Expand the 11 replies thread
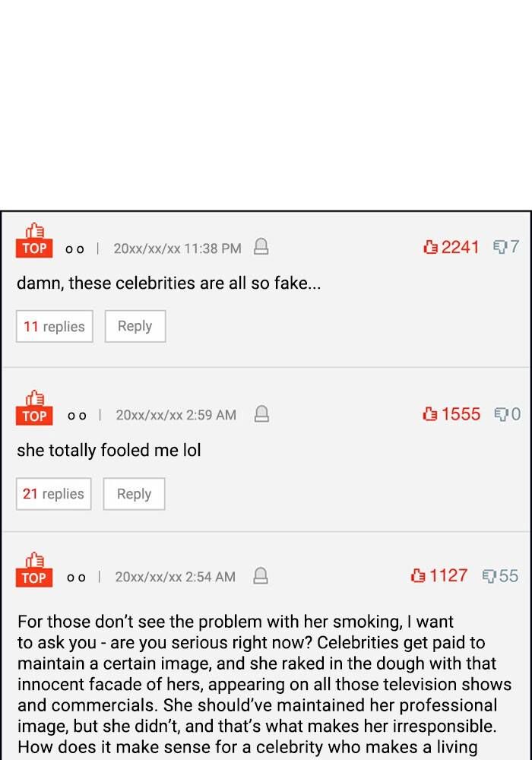The height and width of the screenshot is (760, 532). (54, 326)
